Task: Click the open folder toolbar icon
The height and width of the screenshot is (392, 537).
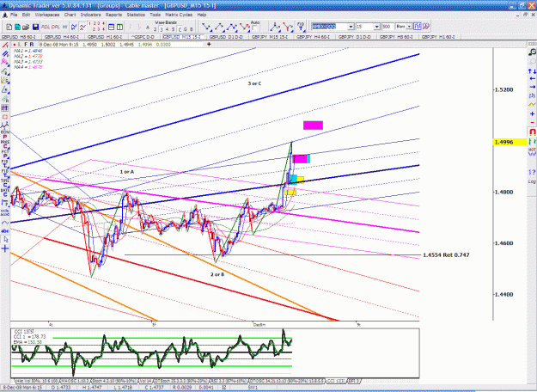Action: (x=26, y=27)
